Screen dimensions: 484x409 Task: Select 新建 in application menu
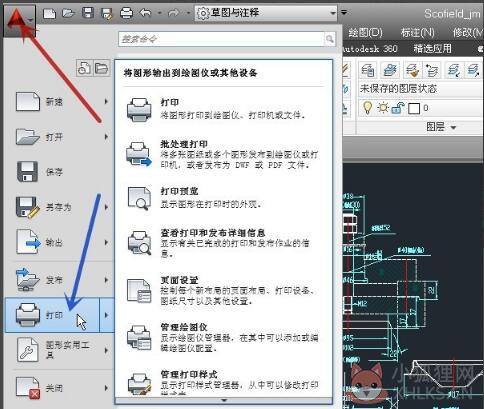[x=55, y=101]
